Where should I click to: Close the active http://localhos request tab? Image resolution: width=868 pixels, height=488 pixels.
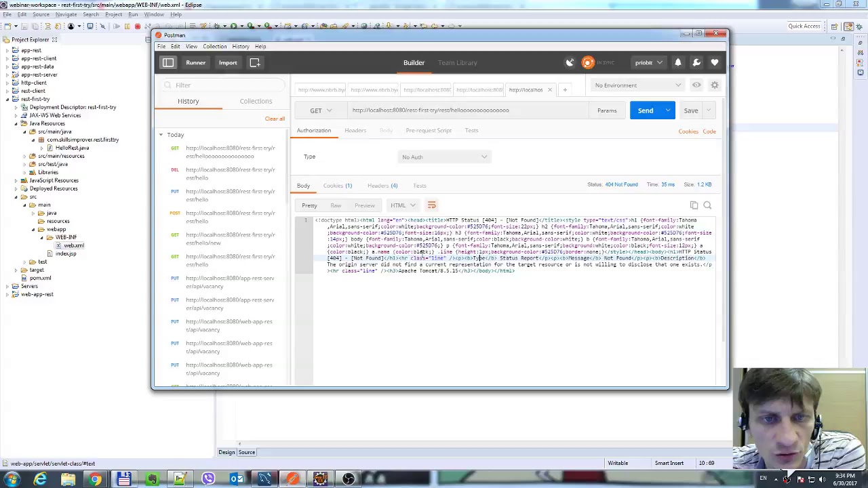click(550, 89)
